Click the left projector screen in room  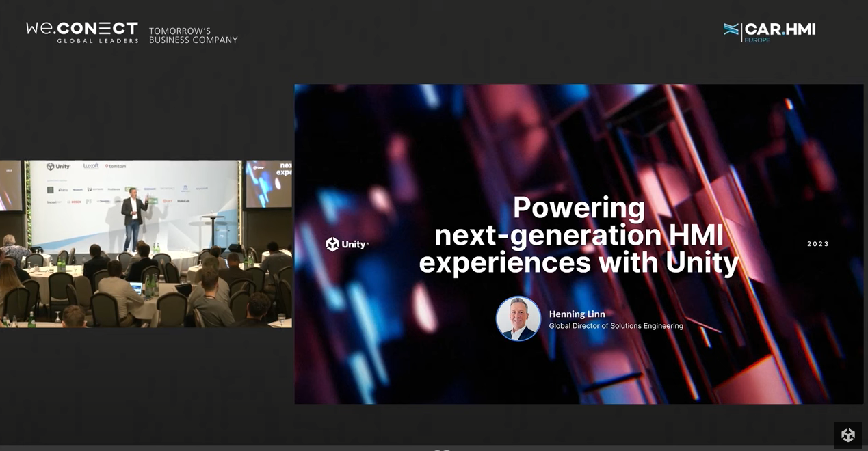(10, 185)
